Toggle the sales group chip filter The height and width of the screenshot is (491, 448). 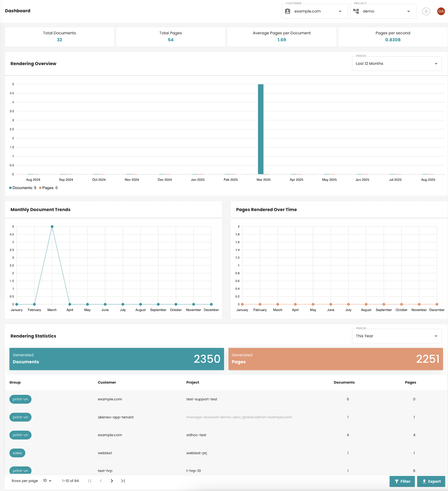tap(17, 453)
